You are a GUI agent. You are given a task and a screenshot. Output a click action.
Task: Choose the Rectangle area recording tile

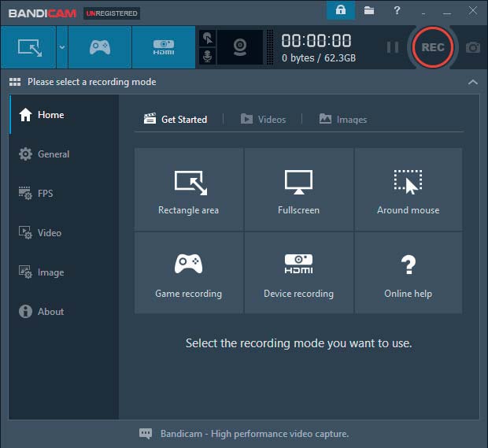189,189
